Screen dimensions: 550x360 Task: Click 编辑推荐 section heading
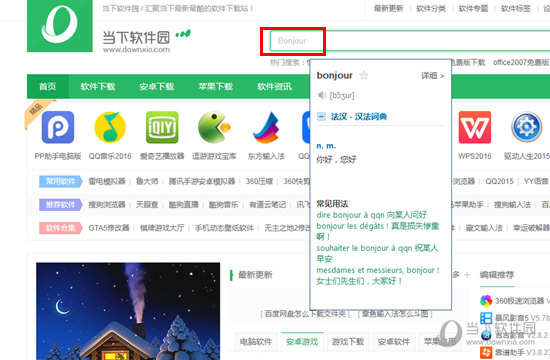497,275
